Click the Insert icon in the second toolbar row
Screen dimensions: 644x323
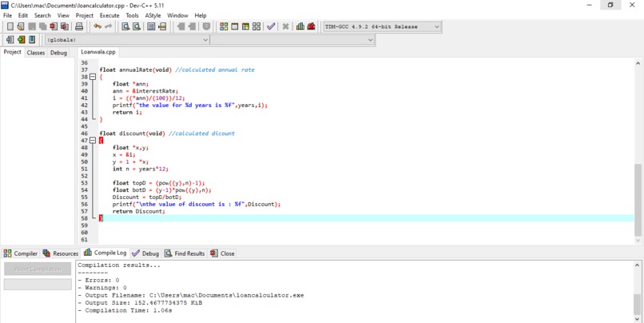[10, 40]
